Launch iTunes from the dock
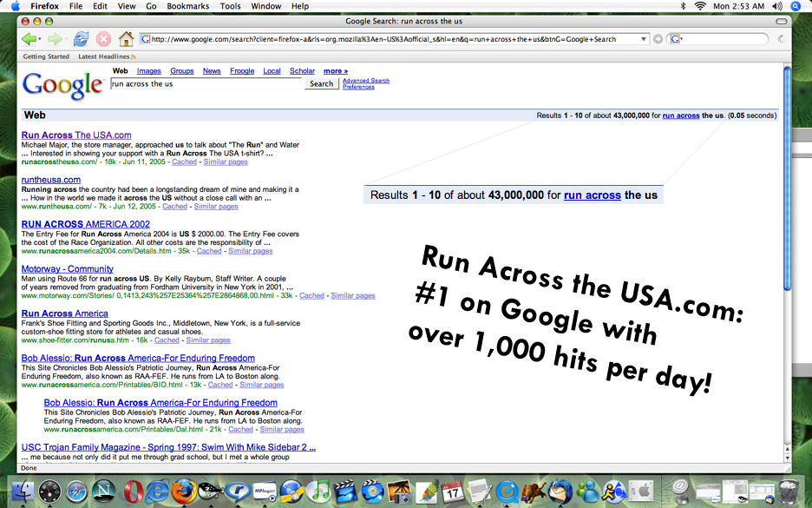This screenshot has height=508, width=812. [x=320, y=492]
